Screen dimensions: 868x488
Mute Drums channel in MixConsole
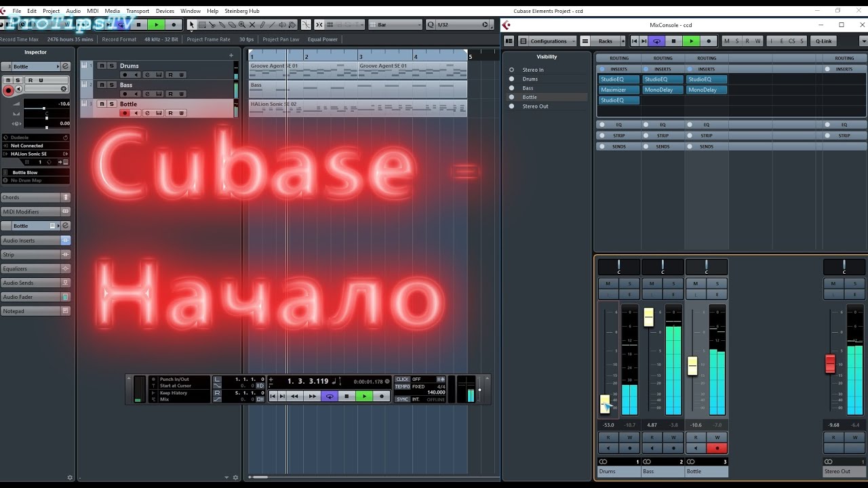[x=608, y=283]
